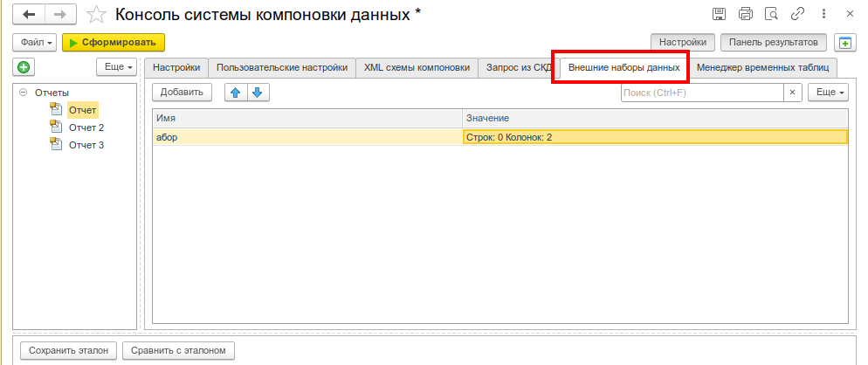
Task: Open the Файл dropdown menu
Action: pyautogui.click(x=34, y=42)
